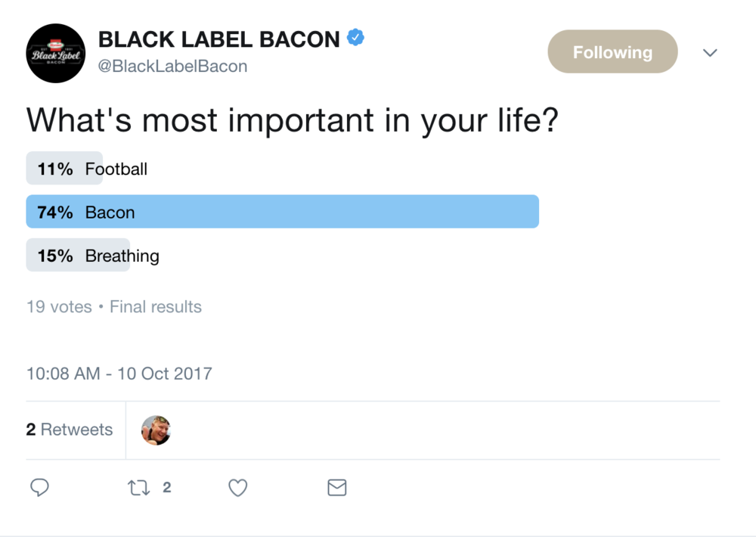This screenshot has width=756, height=537.
Task: Click the 19 votes text
Action: click(x=59, y=307)
